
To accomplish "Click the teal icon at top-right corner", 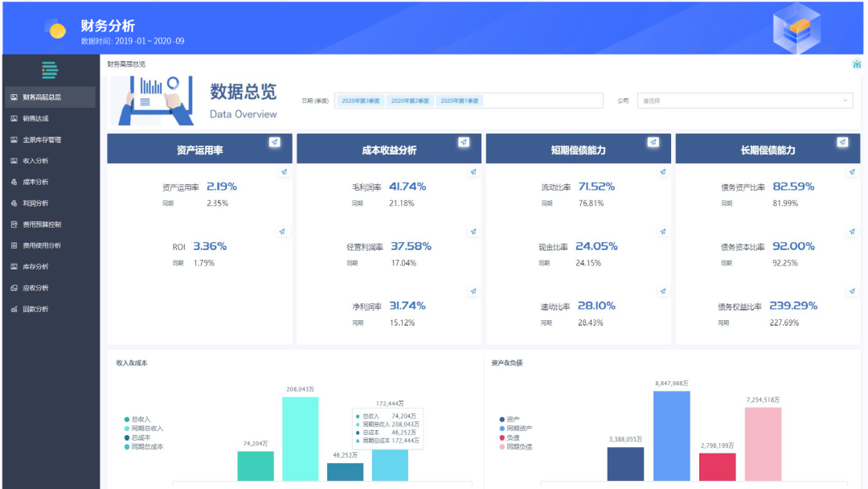I will point(857,64).
